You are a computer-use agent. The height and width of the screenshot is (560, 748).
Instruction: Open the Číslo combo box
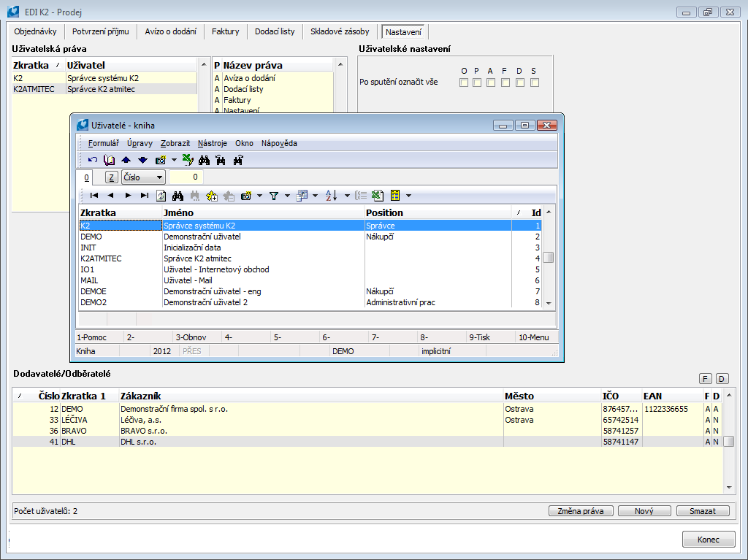pyautogui.click(x=143, y=177)
